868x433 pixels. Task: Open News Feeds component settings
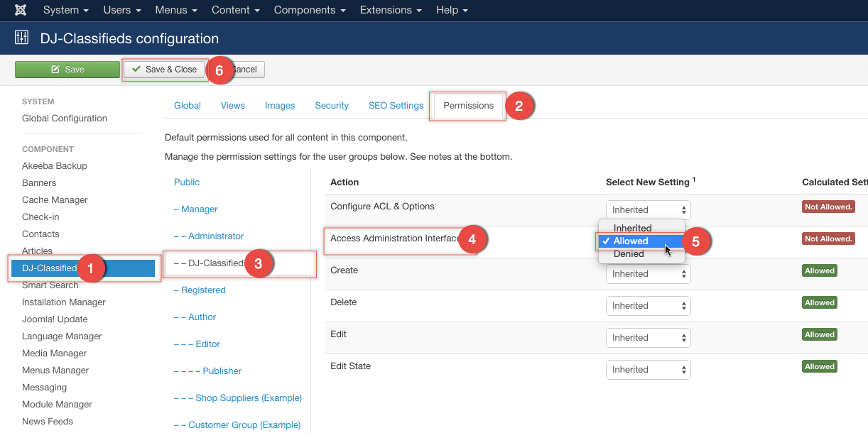click(x=48, y=422)
